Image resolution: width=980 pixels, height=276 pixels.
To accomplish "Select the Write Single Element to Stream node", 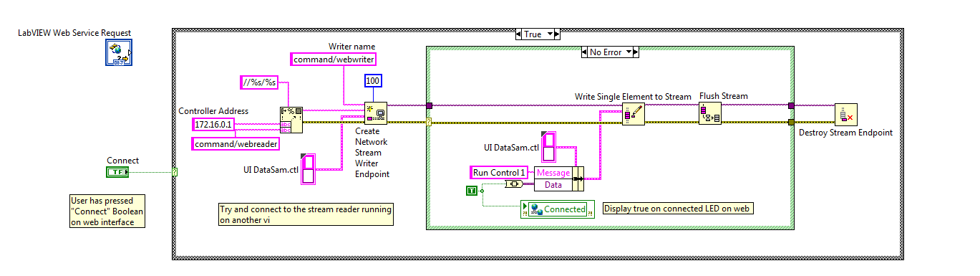I will tap(634, 114).
